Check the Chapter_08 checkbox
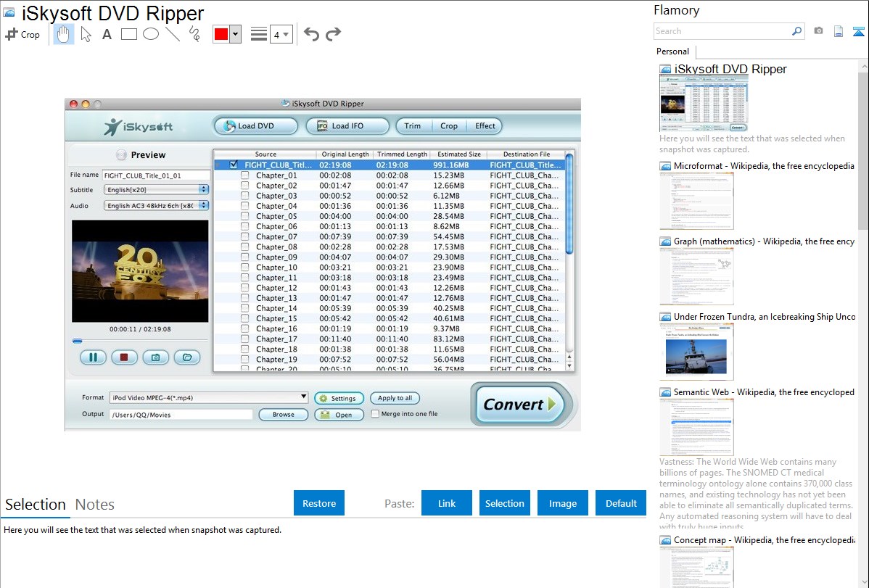The width and height of the screenshot is (869, 588). pos(244,247)
